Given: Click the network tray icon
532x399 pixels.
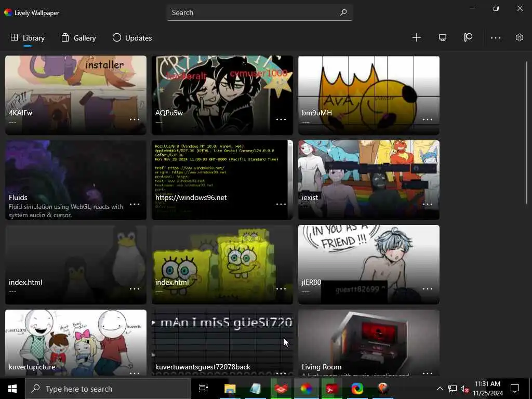Looking at the screenshot, I should click(453, 389).
